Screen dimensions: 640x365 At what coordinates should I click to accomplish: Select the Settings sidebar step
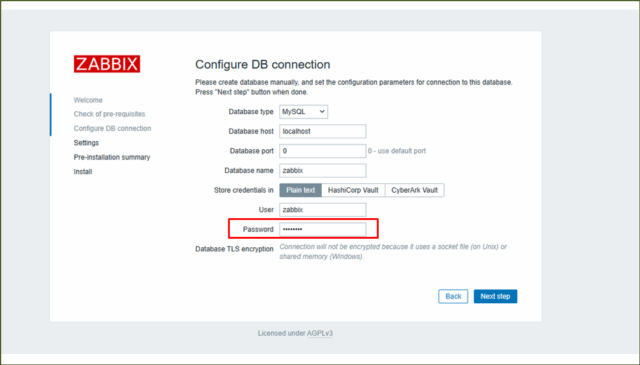click(x=86, y=143)
